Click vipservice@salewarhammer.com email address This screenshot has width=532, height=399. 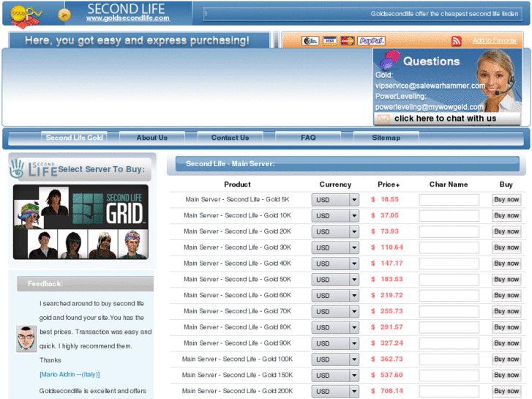tap(430, 86)
